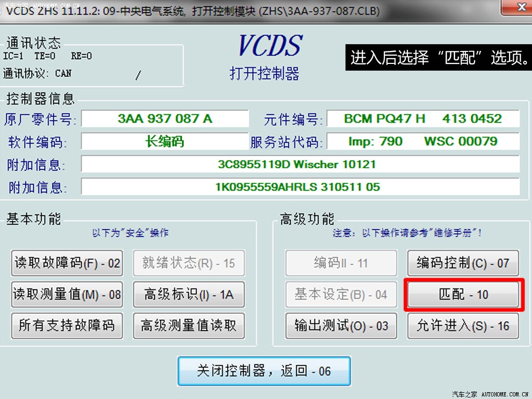Screen dimensions: 532x399
Task: Close the VCDS window with X
Action: tap(516, 7)
